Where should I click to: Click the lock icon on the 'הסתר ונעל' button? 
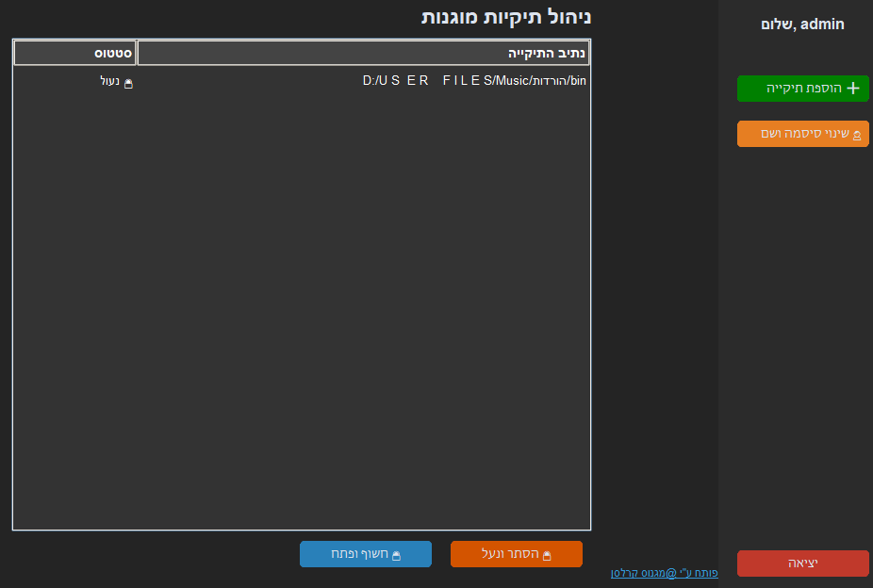(x=547, y=555)
